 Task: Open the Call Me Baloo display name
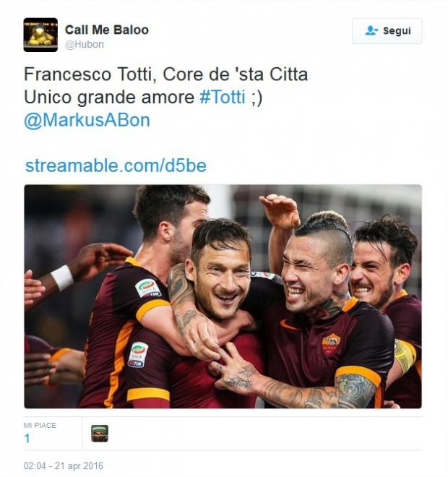point(107,30)
